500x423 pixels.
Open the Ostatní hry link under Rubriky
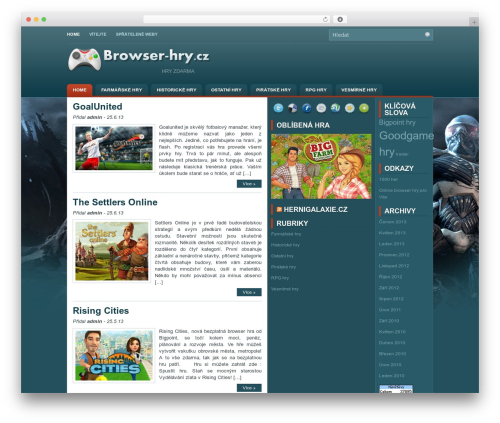pos(282,256)
